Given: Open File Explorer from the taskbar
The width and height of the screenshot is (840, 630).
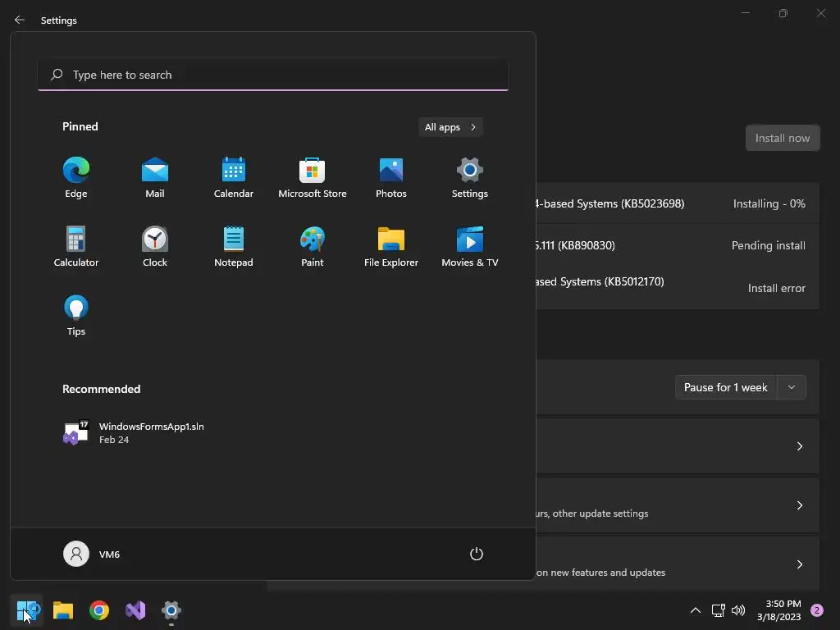Looking at the screenshot, I should tap(63, 610).
